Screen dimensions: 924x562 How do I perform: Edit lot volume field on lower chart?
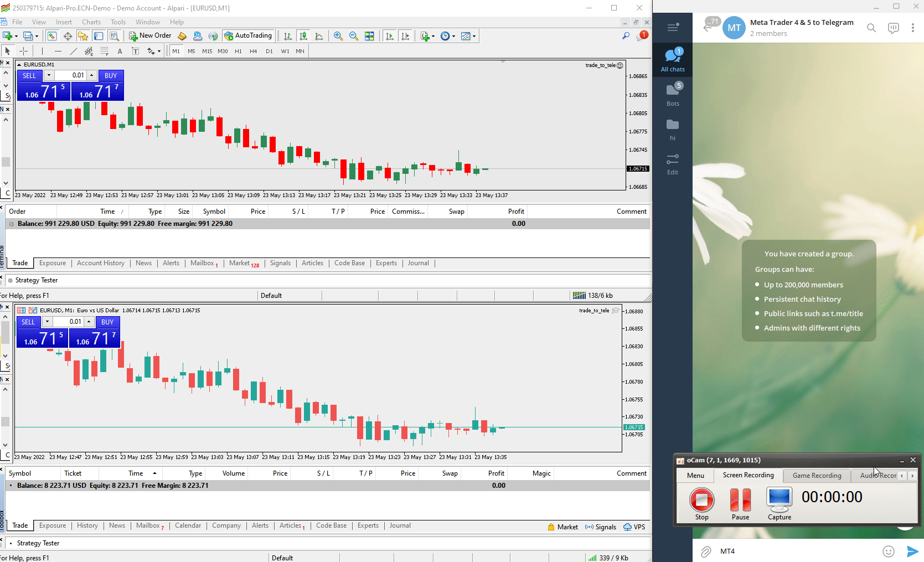[69, 322]
